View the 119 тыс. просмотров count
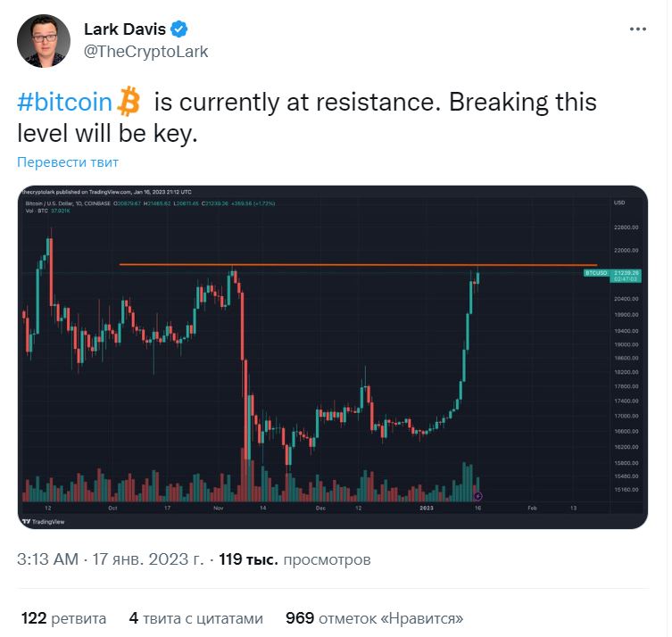Viewport: 672px width, 637px height. click(x=295, y=559)
